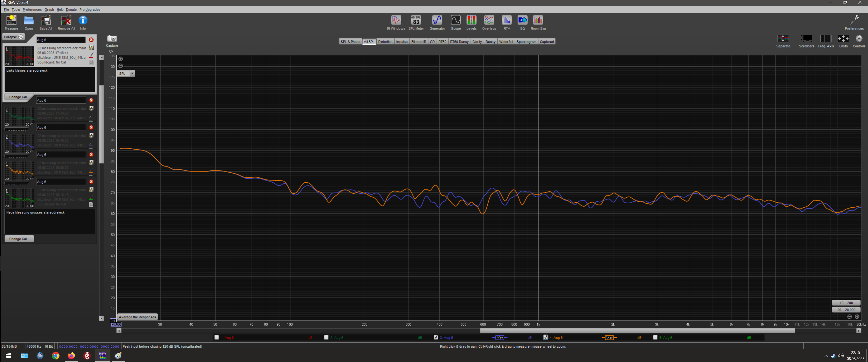The image size is (868, 362).
Task: Open the SPL axis dropdown
Action: coord(132,73)
